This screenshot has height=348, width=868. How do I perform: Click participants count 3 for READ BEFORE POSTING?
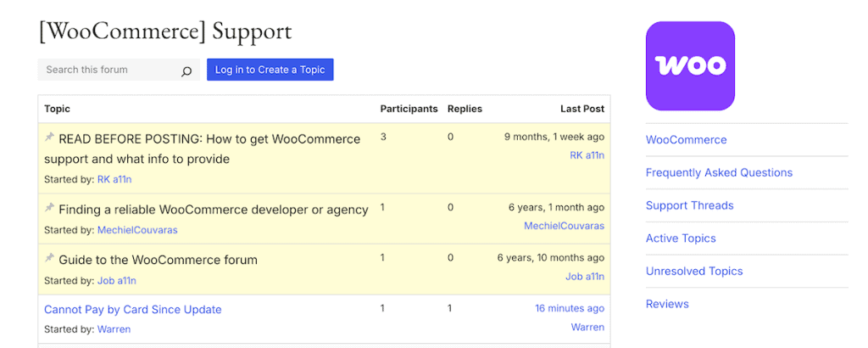(383, 137)
